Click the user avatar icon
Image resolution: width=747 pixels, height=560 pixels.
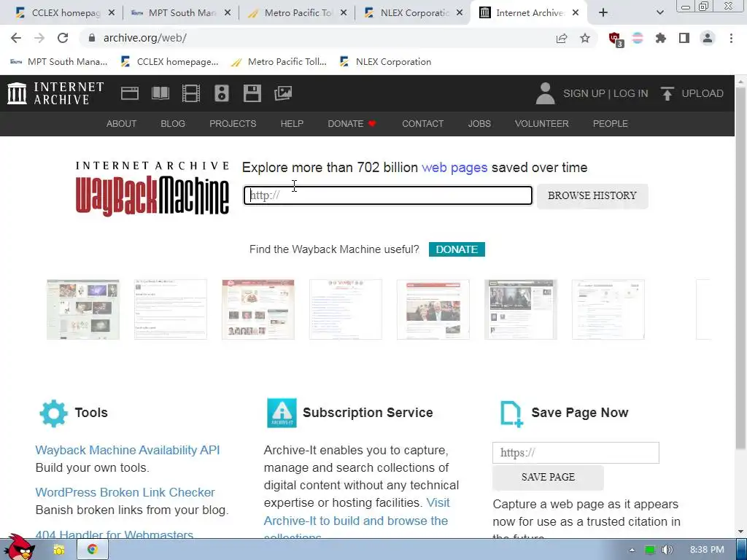pos(545,93)
